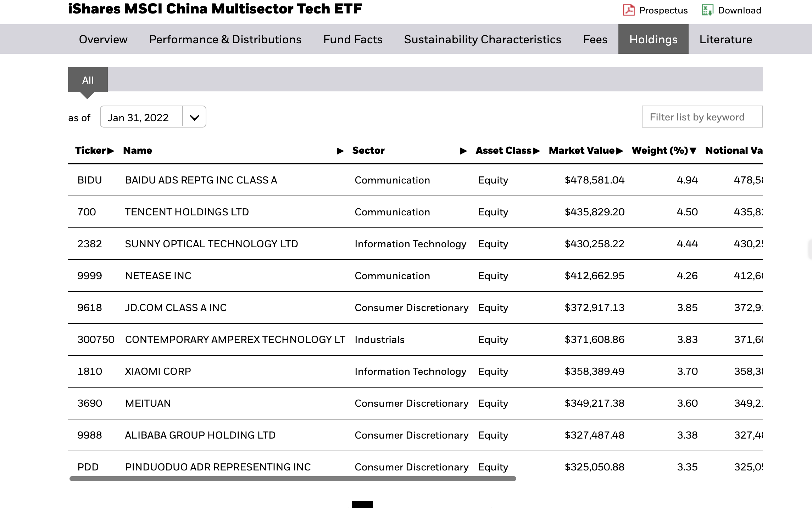Select the Fees tab

click(595, 39)
